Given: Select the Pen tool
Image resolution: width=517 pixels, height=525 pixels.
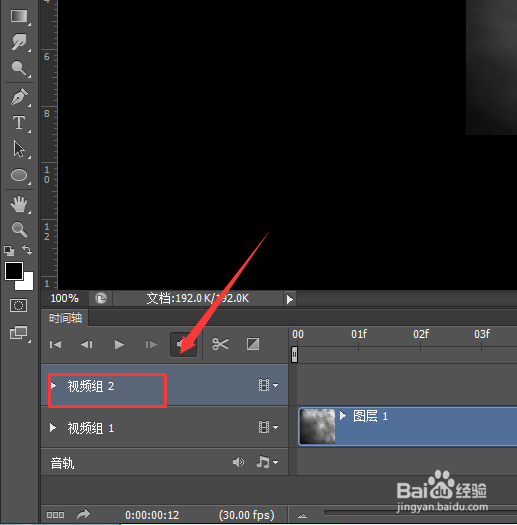Looking at the screenshot, I should (19, 96).
